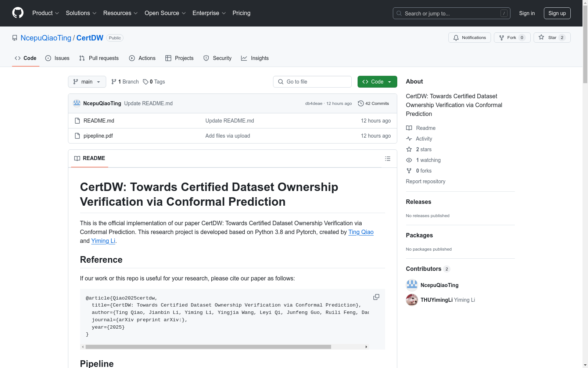Open the README outline list icon
The width and height of the screenshot is (588, 368).
[387, 159]
